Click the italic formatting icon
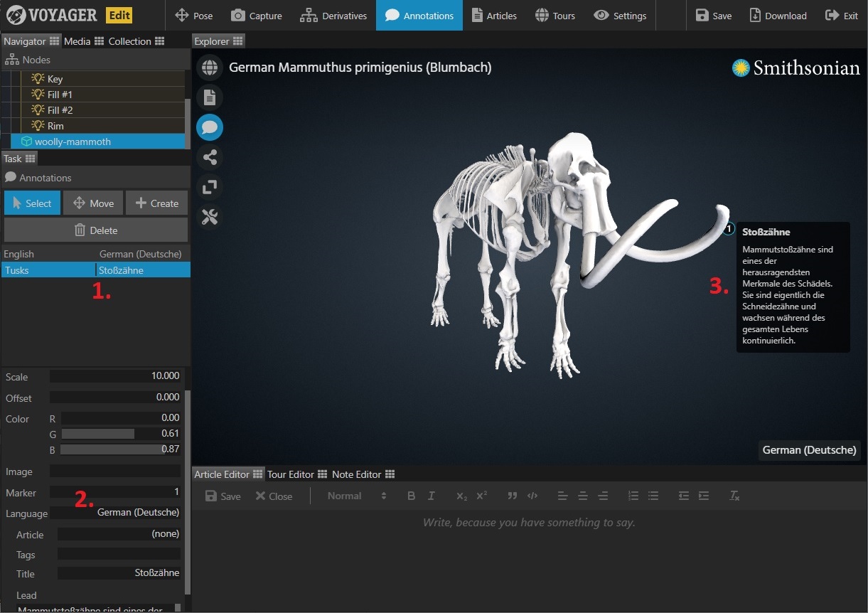This screenshot has width=868, height=613. [431, 496]
